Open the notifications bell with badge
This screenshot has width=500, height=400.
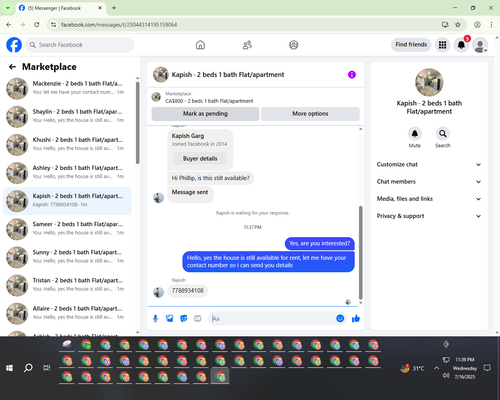(x=461, y=45)
